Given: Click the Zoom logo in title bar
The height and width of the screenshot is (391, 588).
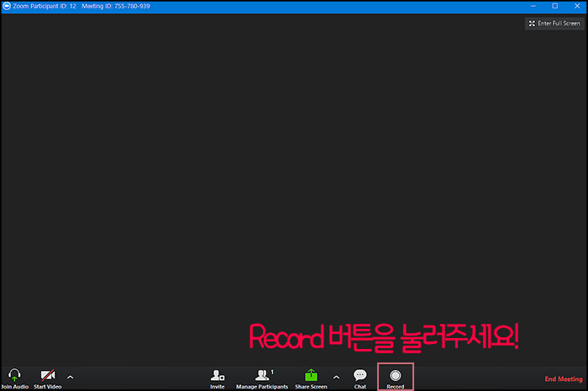Looking at the screenshot, I should coord(7,6).
